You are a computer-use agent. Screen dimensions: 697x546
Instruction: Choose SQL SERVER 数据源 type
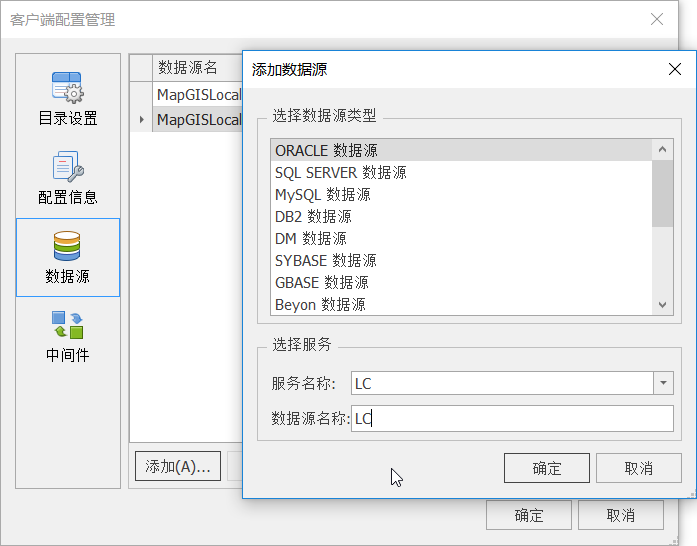tap(340, 172)
